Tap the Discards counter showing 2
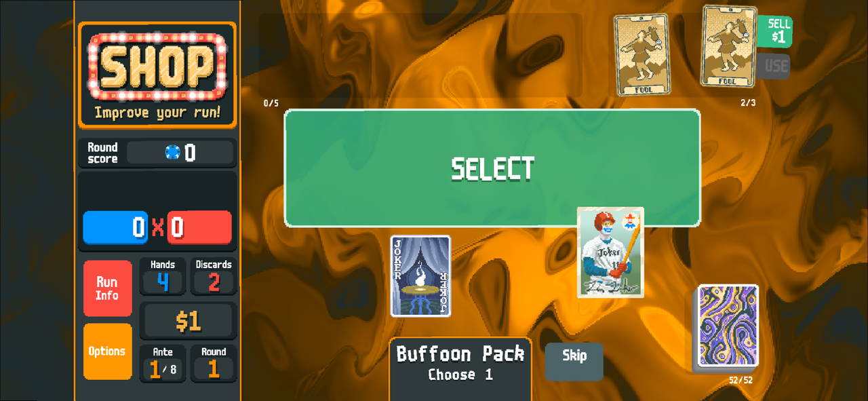 click(214, 276)
